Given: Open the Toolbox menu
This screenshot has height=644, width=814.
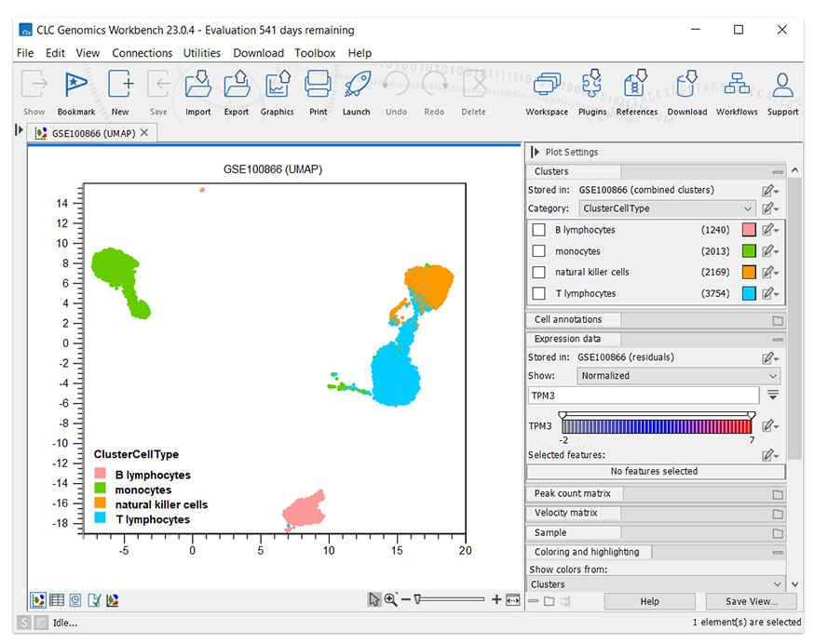Looking at the screenshot, I should tap(315, 53).
